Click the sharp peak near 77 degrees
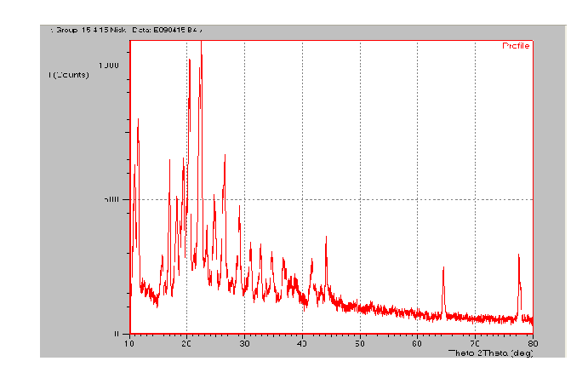Viewport: 588px width, 384px height. (518, 257)
